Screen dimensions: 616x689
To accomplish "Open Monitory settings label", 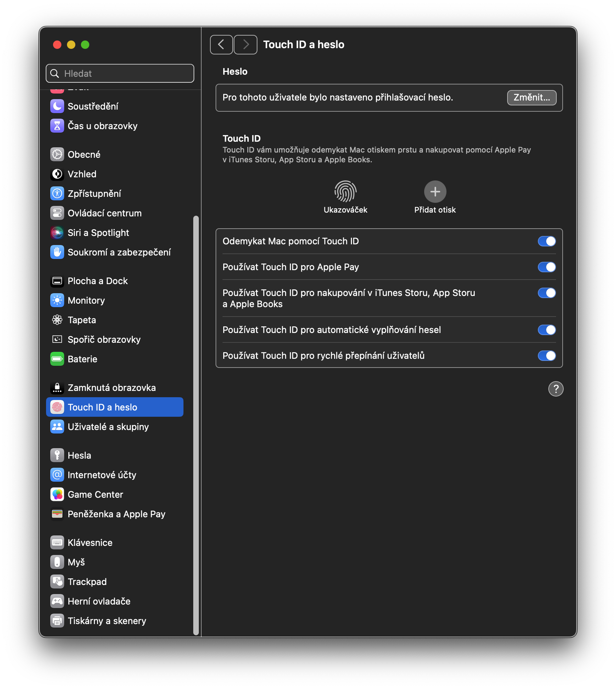I will point(86,300).
